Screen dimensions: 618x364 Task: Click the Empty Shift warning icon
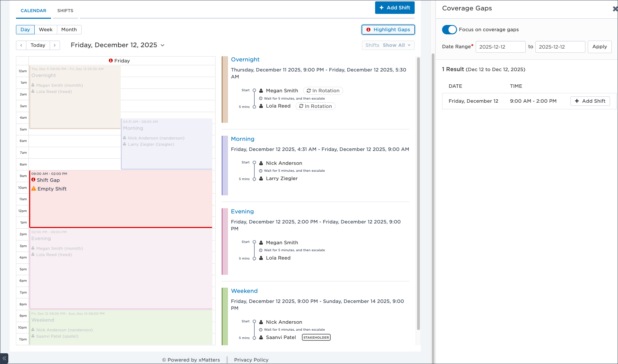(34, 189)
